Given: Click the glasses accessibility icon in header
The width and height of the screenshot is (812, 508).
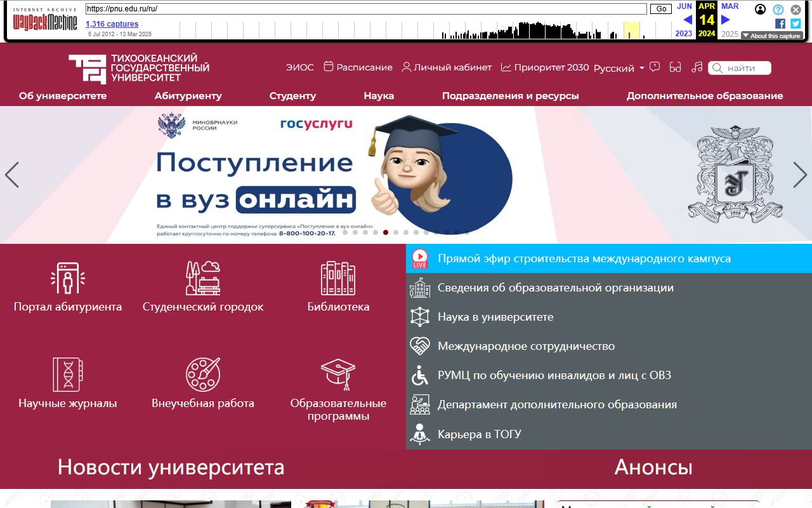Looking at the screenshot, I should [675, 67].
